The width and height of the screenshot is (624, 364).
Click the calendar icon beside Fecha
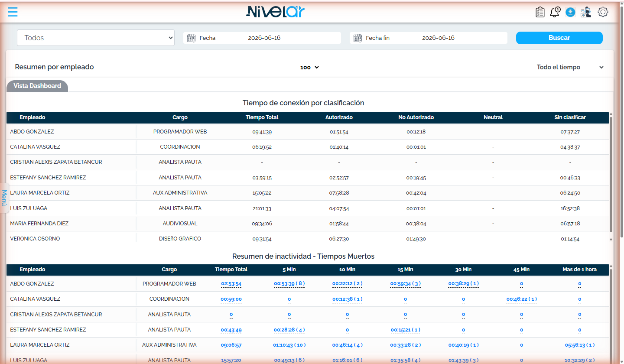191,38
